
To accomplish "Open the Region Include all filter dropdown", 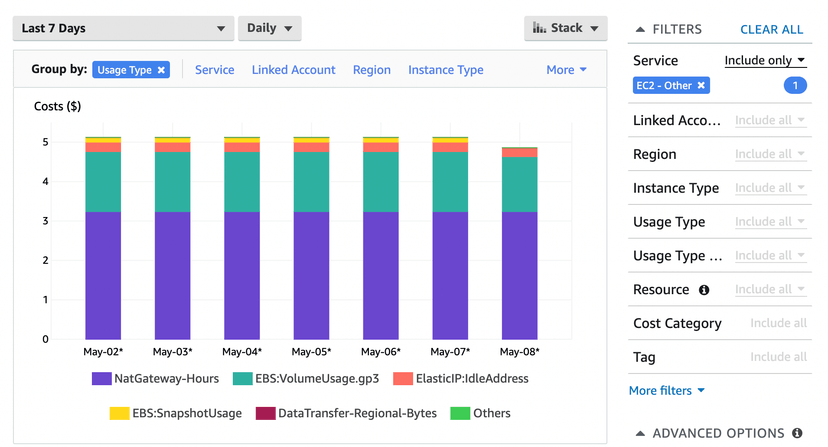I will tap(770, 154).
